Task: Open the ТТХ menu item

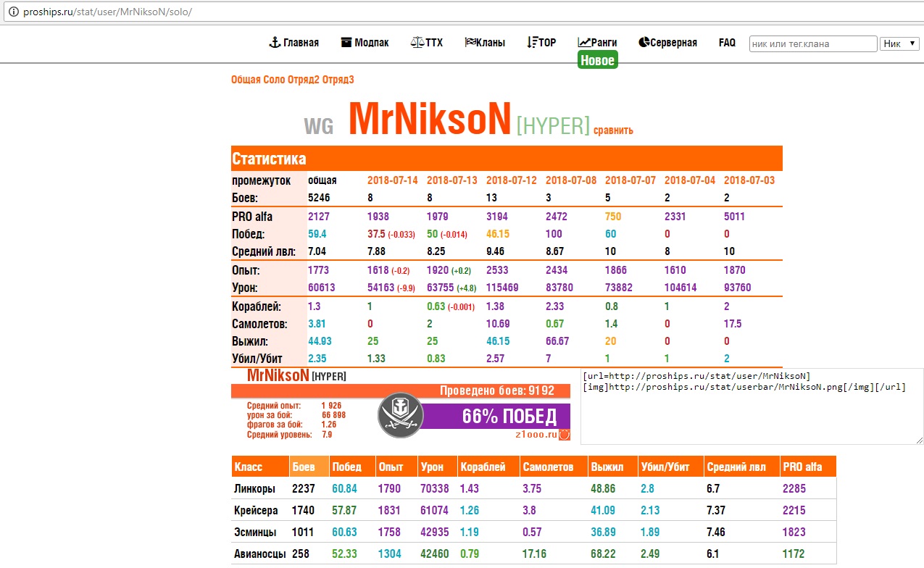Action: 434,43
